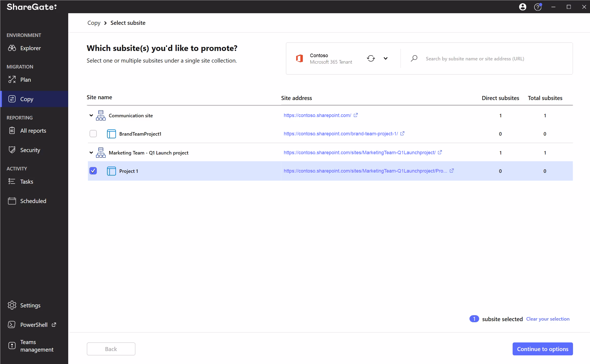Open Scheduled in the sidebar
This screenshot has height=364, width=590.
[x=33, y=201]
